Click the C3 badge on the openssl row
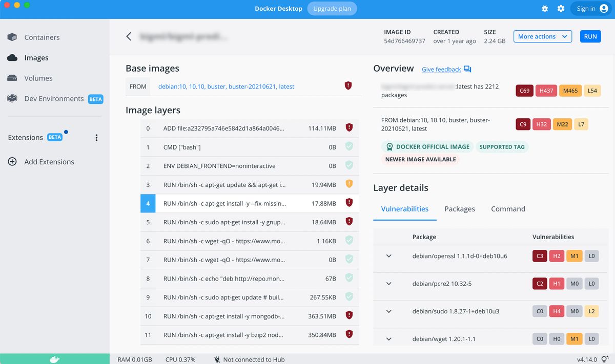 (540, 255)
